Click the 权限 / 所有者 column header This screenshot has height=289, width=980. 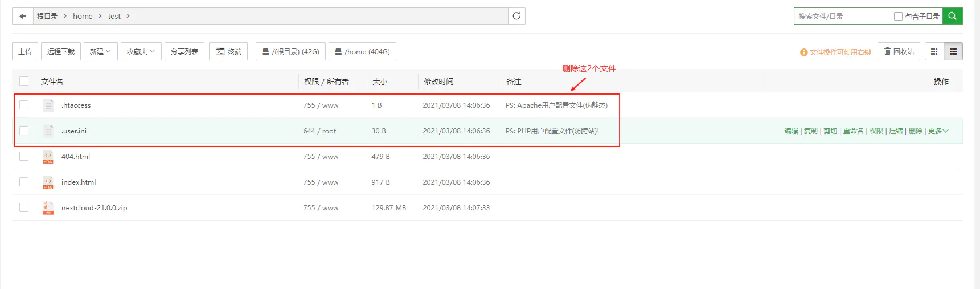(x=326, y=82)
